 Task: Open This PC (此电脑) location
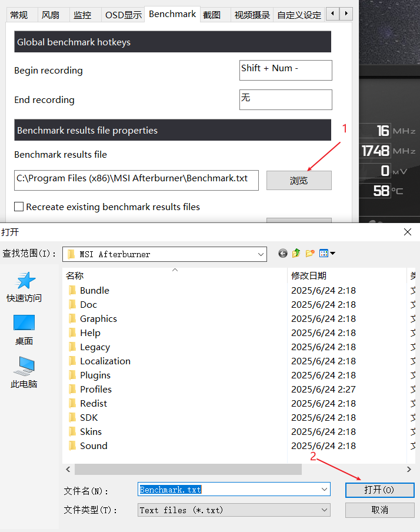[24, 372]
